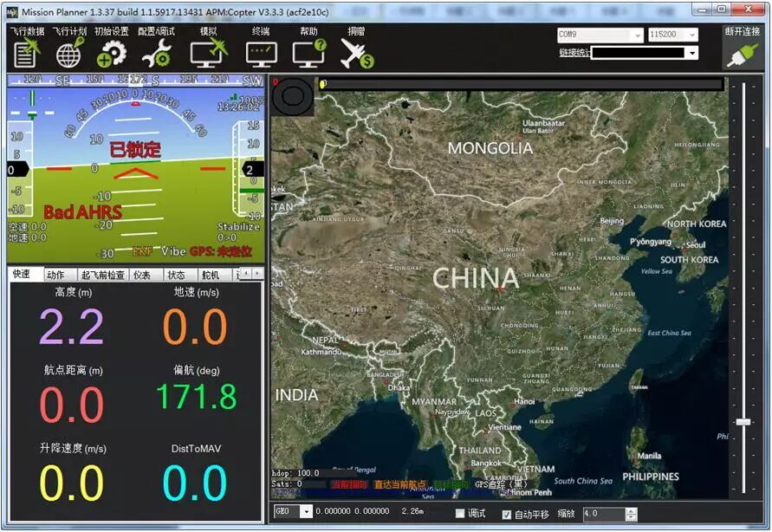772x532 pixels.
Task: Open 帮助 (Help) via question-mark monitor icon
Action: pos(308,54)
